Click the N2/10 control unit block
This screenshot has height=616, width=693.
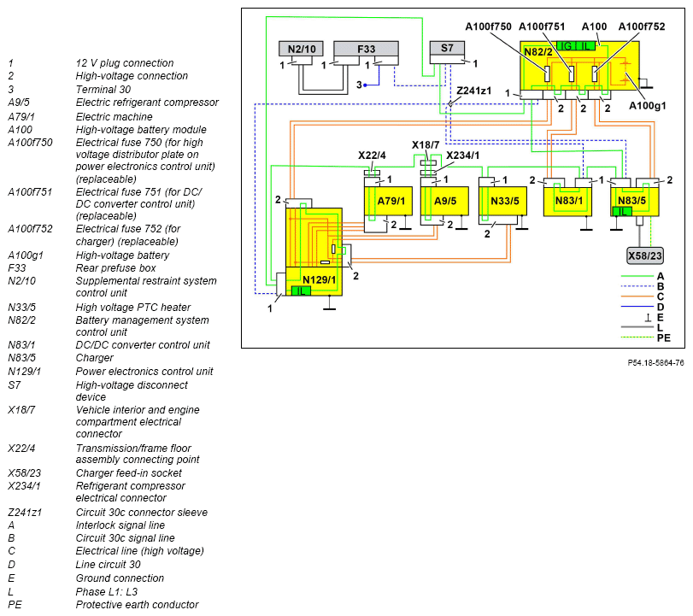pos(301,49)
